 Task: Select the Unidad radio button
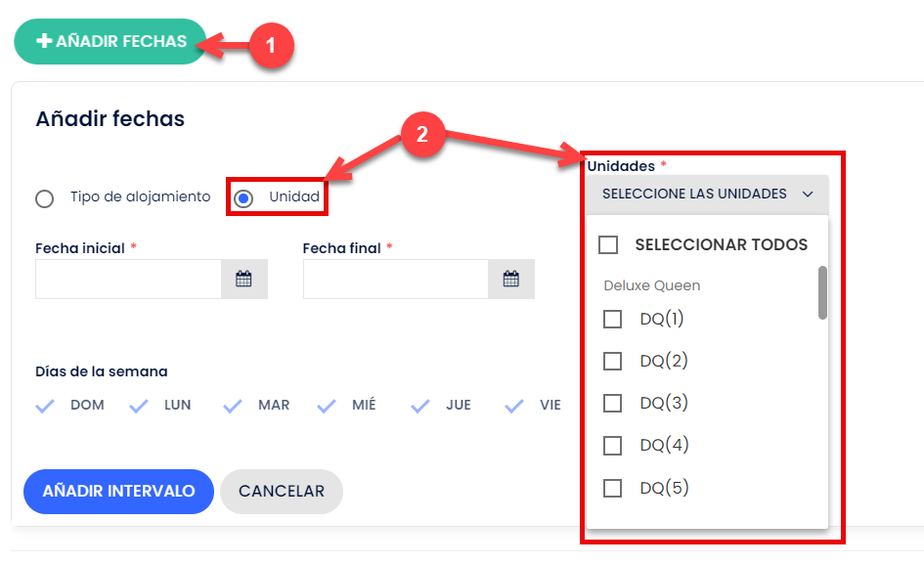coord(243,198)
